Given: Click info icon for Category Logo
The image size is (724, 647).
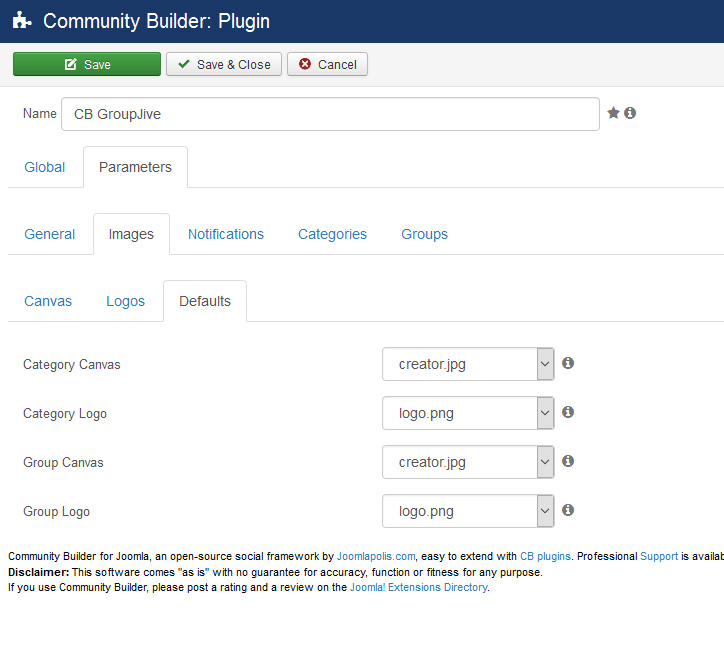Looking at the screenshot, I should [x=568, y=412].
